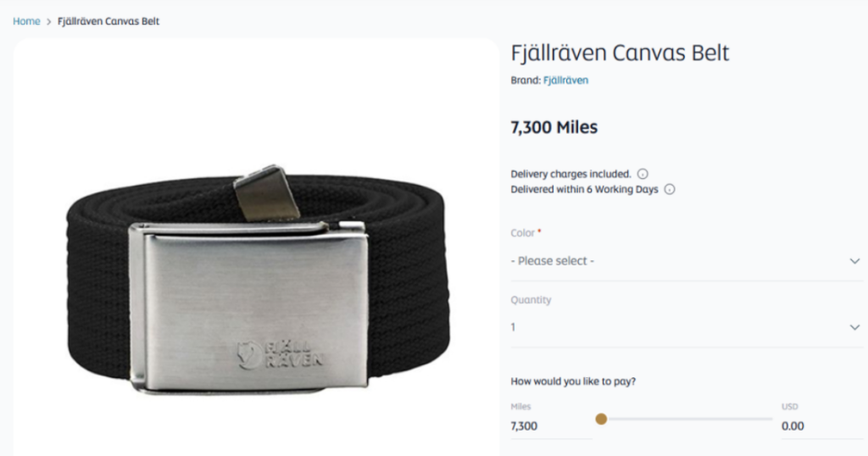The height and width of the screenshot is (456, 868).
Task: Expand the Quantity dropdown showing 1
Action: tap(678, 327)
